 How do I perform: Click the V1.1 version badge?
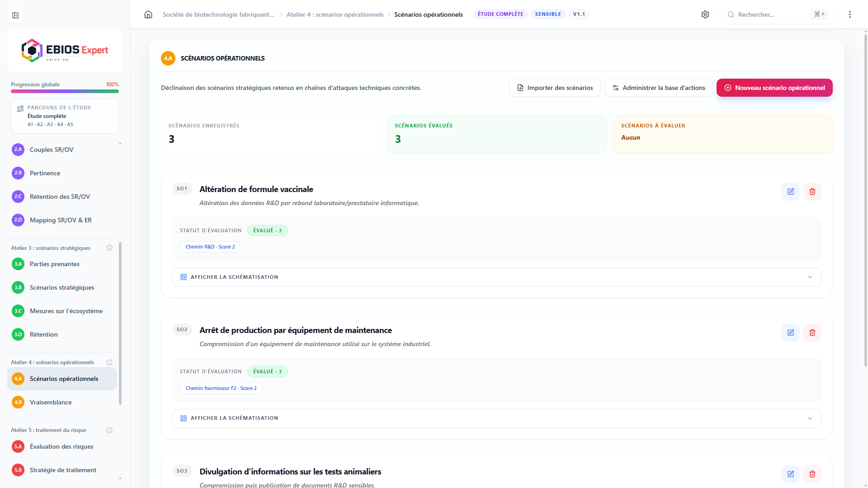(x=579, y=14)
